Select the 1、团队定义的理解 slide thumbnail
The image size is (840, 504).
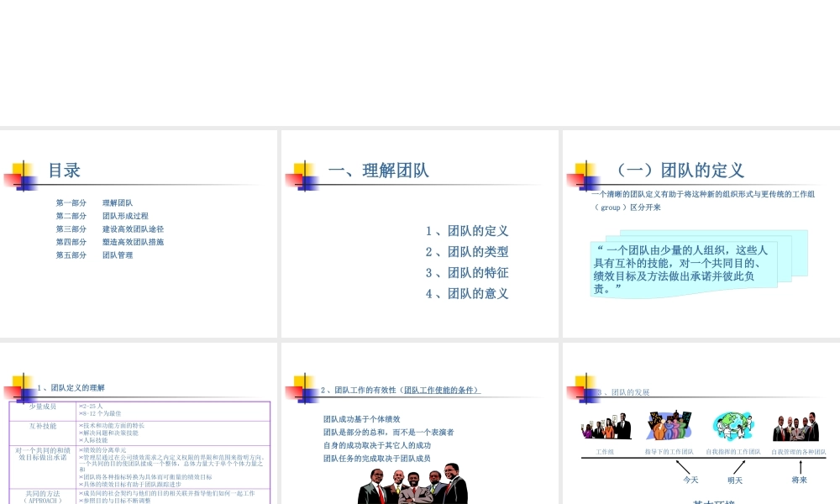pyautogui.click(x=139, y=423)
